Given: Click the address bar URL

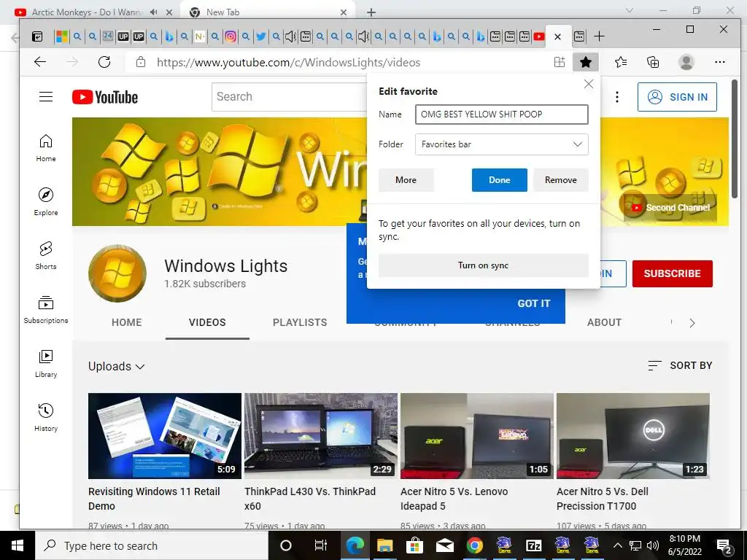Looking at the screenshot, I should coord(288,63).
